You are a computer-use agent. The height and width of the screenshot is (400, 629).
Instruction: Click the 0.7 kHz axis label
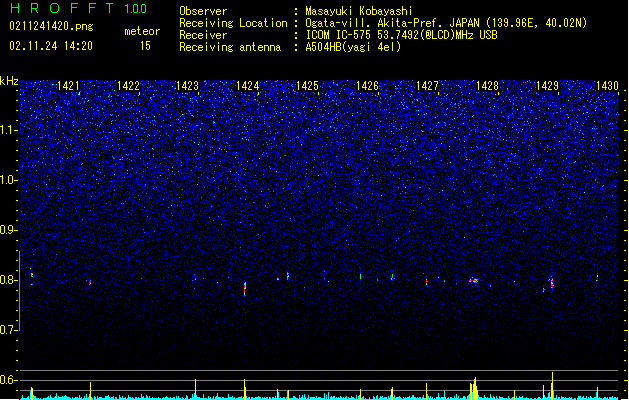point(9,330)
